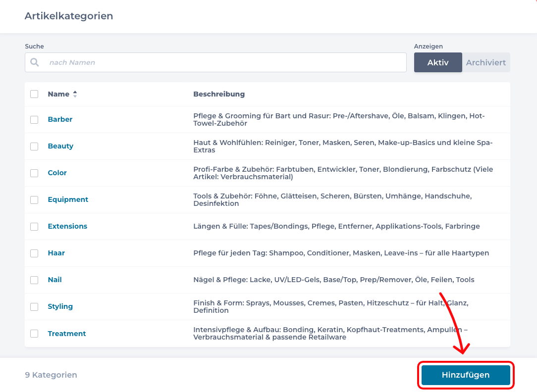Image resolution: width=537 pixels, height=392 pixels.
Task: Open the Haar category link
Action: [x=56, y=253]
